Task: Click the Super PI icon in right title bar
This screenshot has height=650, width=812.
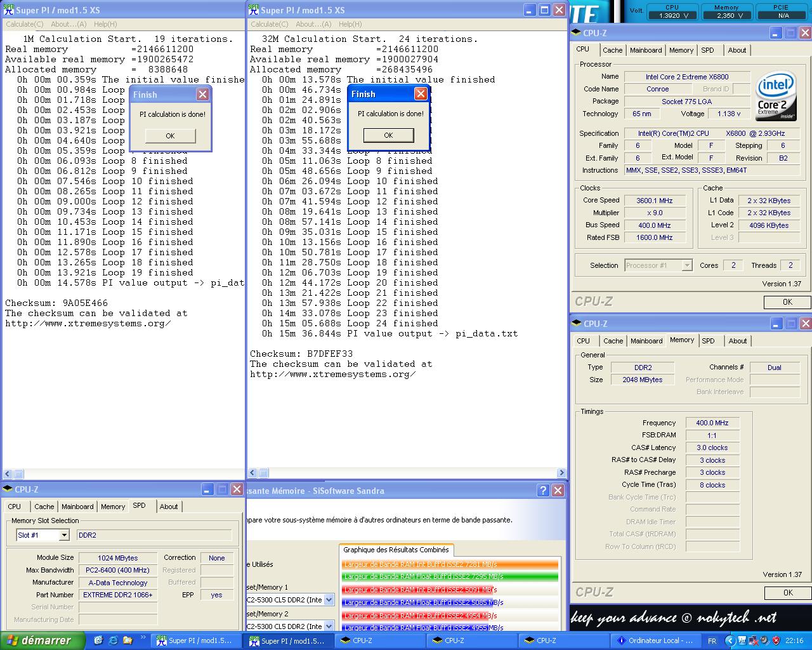Action: [254, 10]
